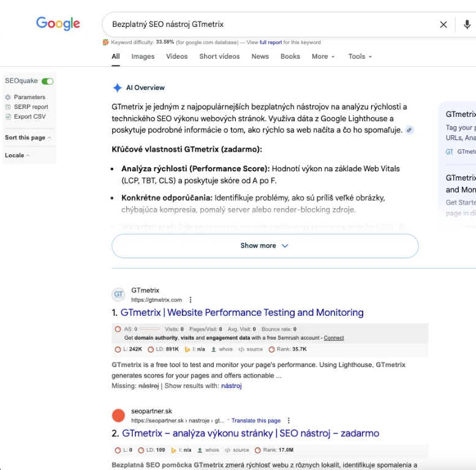The image size is (476, 470).
Task: Click the Google logo
Action: click(58, 24)
